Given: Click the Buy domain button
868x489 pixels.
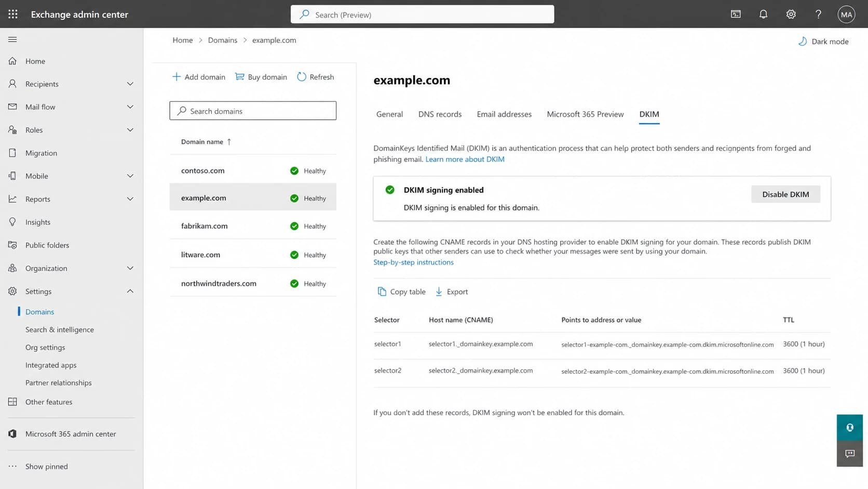Looking at the screenshot, I should pyautogui.click(x=261, y=77).
